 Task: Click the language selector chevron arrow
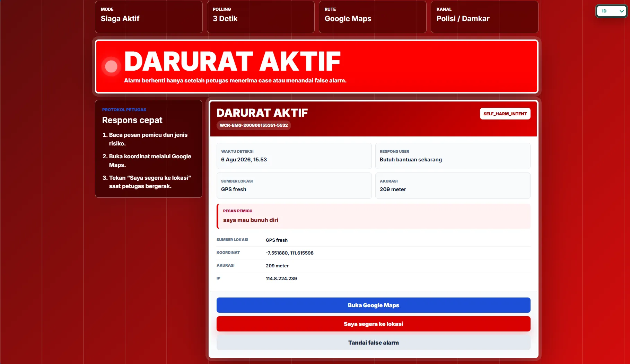[x=622, y=11]
